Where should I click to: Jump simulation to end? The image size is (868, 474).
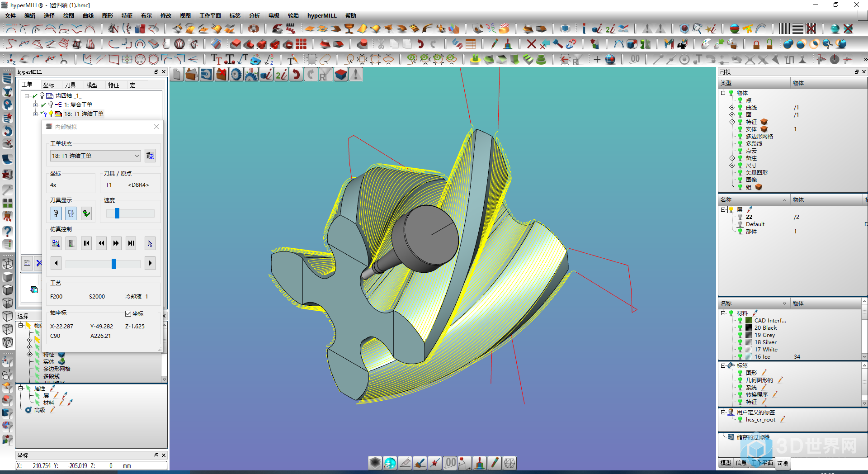point(131,243)
